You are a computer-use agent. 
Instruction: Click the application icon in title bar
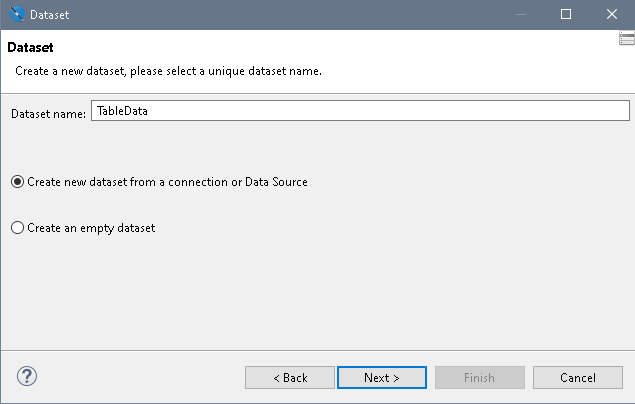[14, 14]
